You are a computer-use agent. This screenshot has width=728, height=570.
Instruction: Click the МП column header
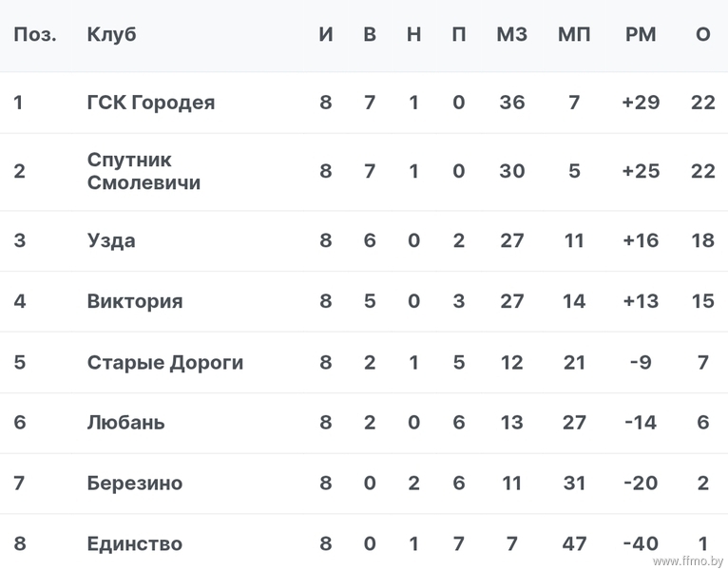(574, 34)
